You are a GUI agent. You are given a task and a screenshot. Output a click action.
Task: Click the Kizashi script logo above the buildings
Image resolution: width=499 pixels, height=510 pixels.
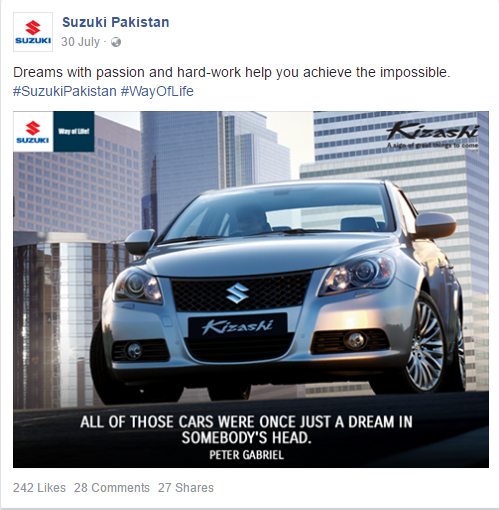(x=433, y=135)
